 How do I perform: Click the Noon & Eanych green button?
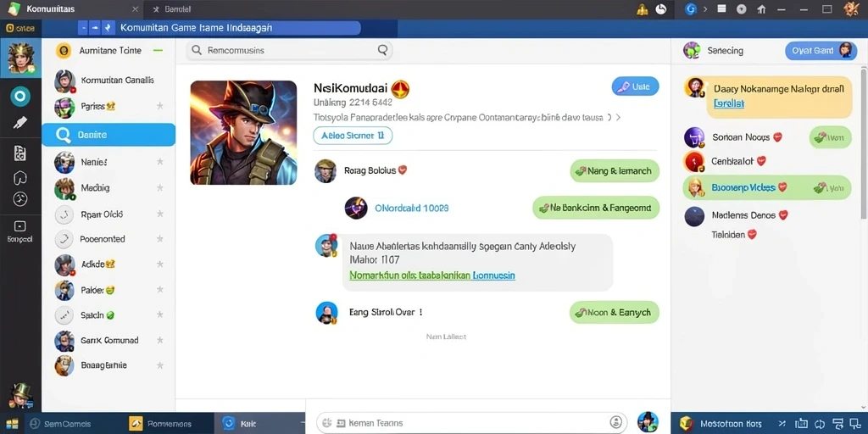[615, 312]
